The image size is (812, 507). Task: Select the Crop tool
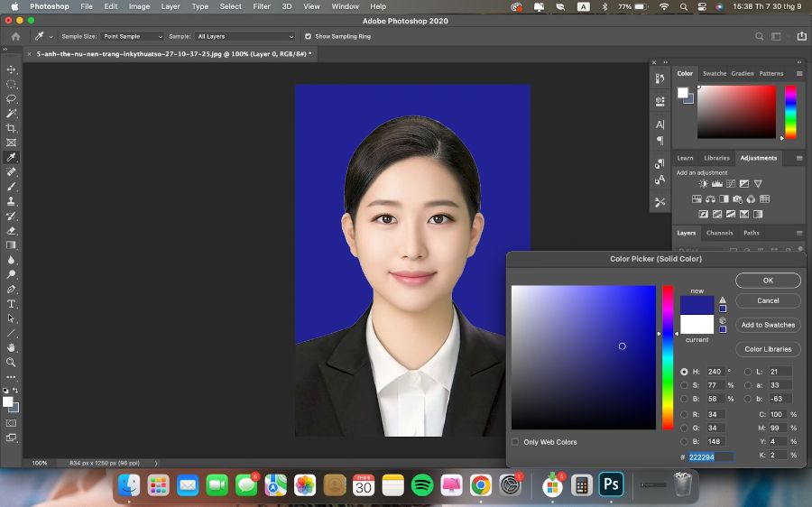pos(11,128)
